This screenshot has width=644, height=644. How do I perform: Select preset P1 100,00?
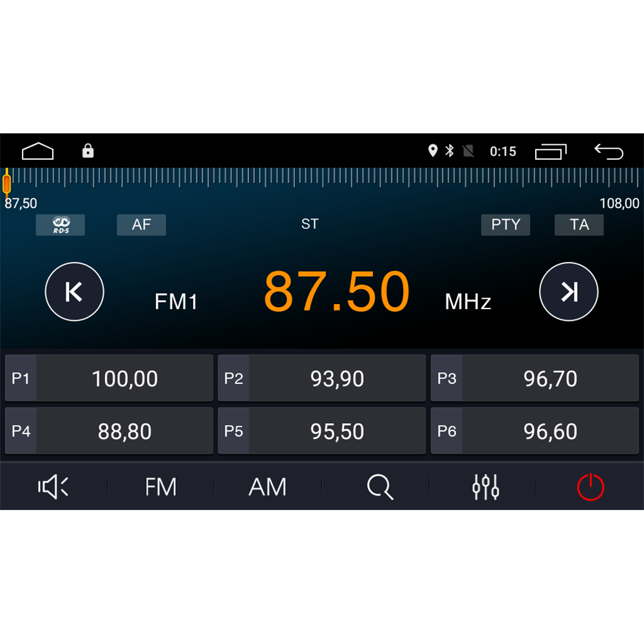109,378
